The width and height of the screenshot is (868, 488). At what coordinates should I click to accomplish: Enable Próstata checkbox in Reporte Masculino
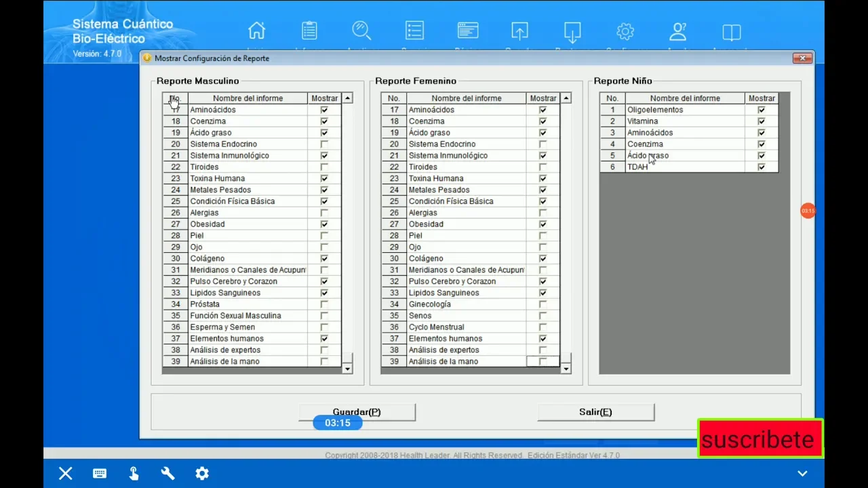pyautogui.click(x=324, y=304)
